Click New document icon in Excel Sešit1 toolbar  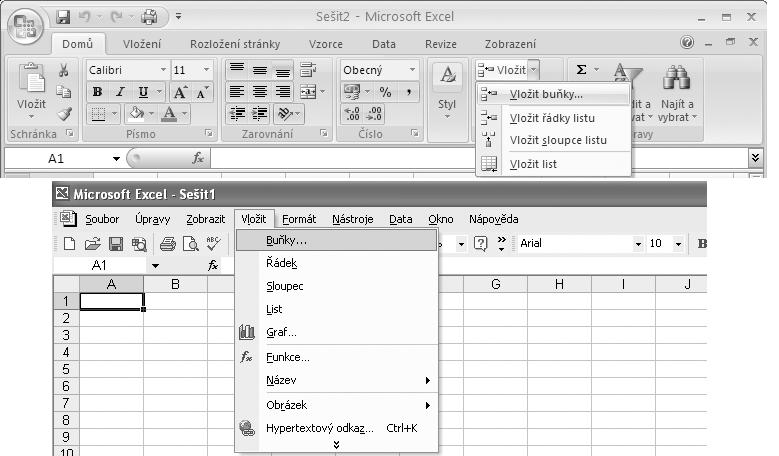pyautogui.click(x=70, y=243)
